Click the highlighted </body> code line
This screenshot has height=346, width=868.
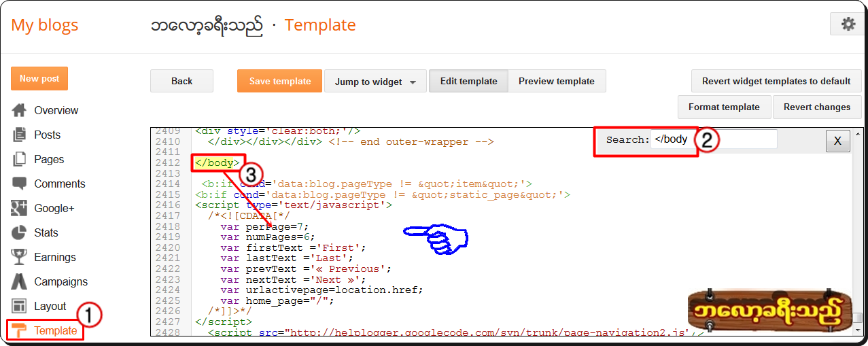coord(218,162)
